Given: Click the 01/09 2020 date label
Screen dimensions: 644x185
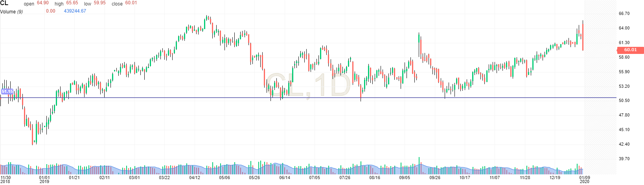Looking at the screenshot, I should point(585,179).
